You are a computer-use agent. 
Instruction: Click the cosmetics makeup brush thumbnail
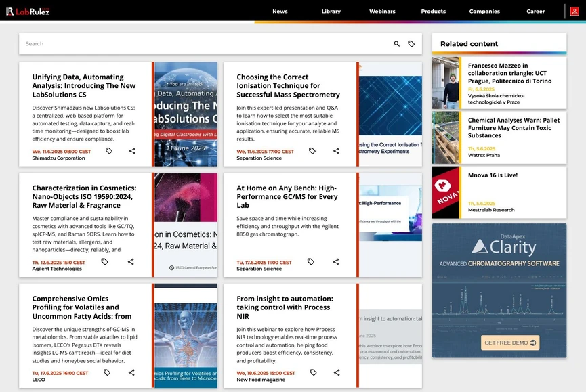186,224
